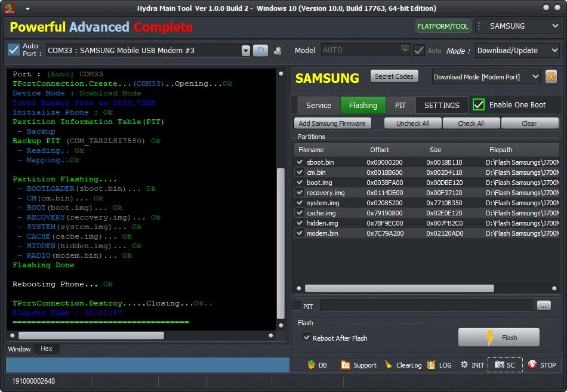
Task: Click the Uncheck All button
Action: (x=412, y=124)
